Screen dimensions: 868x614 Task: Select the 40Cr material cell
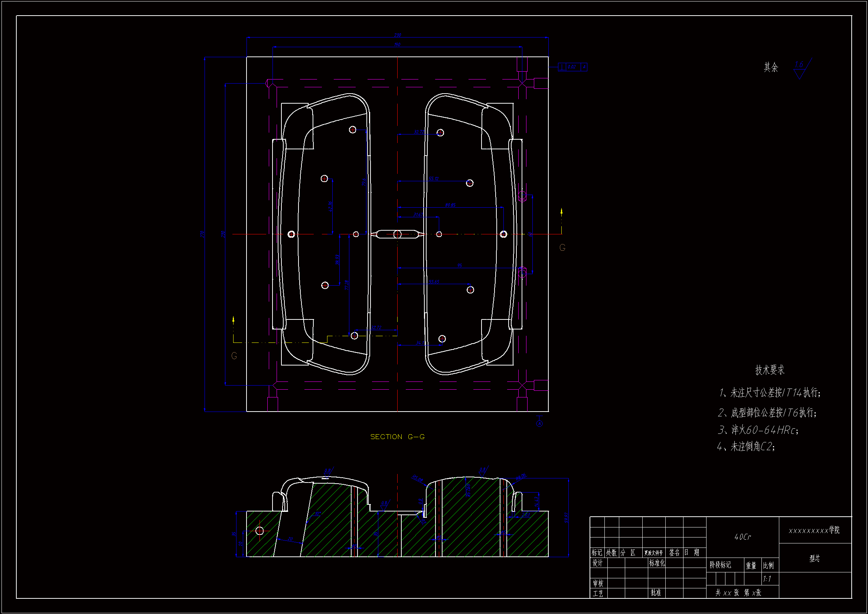(742, 537)
